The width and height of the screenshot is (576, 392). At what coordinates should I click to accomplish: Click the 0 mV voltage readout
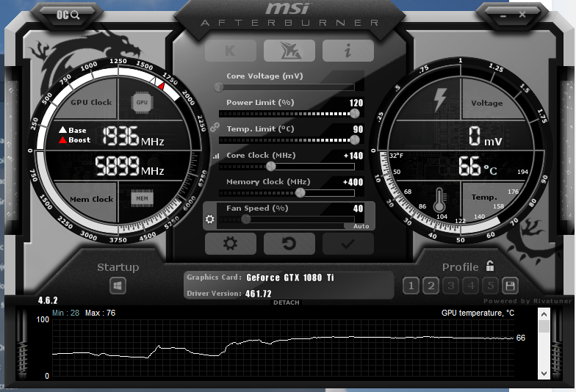485,136
